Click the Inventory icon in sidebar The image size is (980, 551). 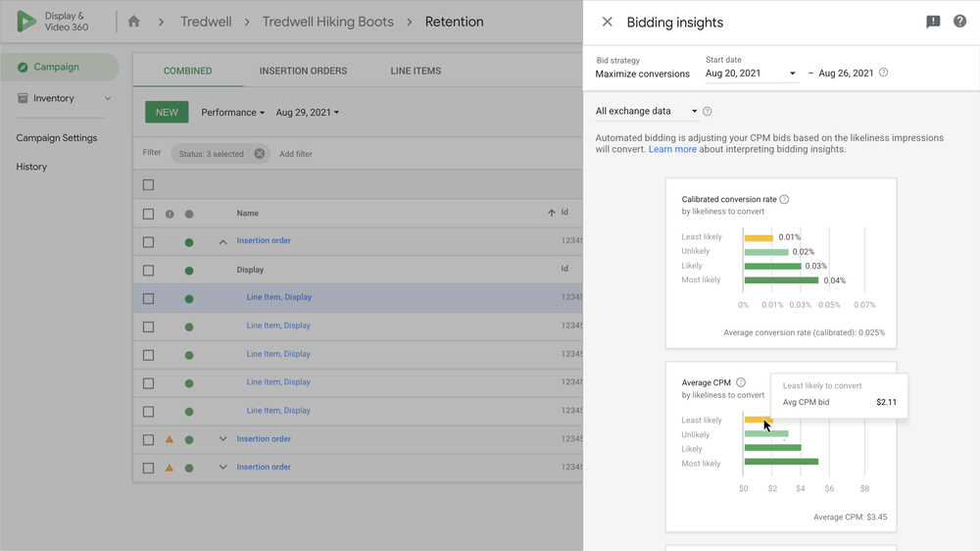[23, 98]
